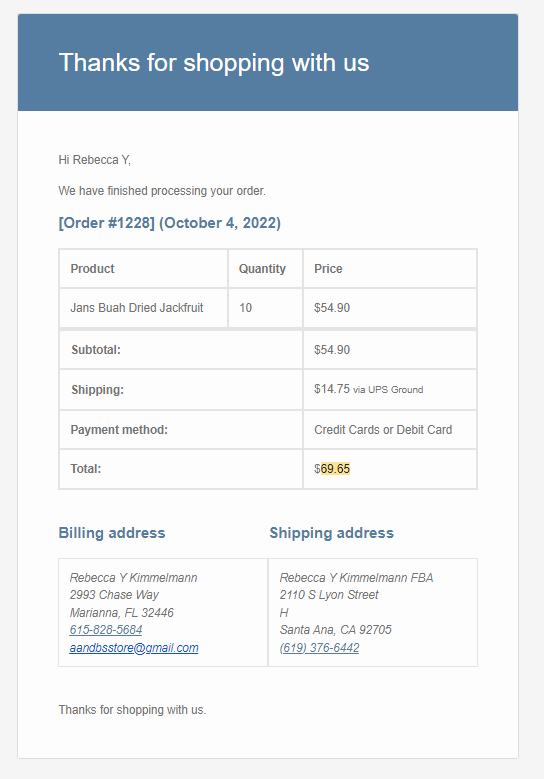
Task: Click Credit Cards or Debit Card payment text
Action: 383,430
